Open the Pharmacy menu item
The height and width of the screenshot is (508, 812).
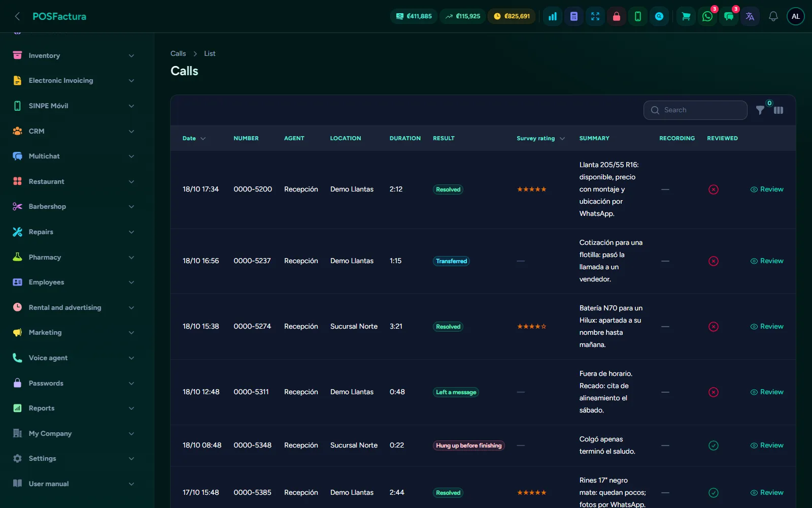[74, 257]
